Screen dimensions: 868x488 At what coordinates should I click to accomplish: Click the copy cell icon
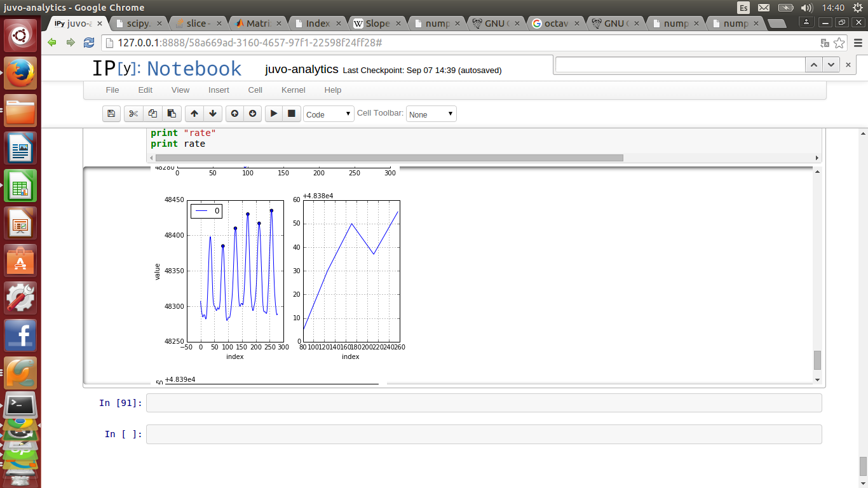pyautogui.click(x=153, y=114)
